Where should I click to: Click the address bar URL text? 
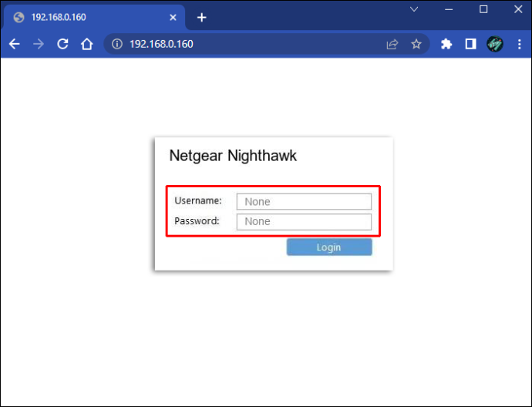pyautogui.click(x=161, y=44)
